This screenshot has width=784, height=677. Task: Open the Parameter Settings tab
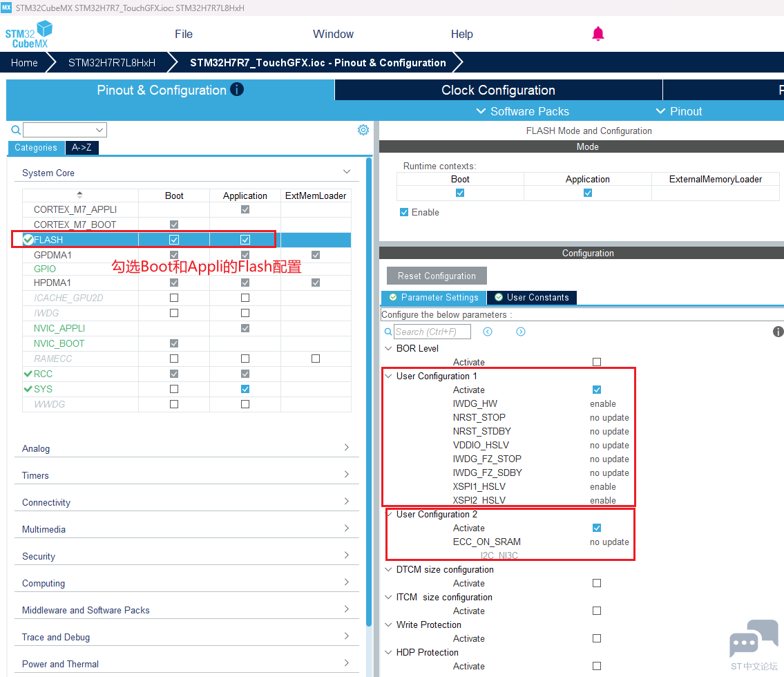tap(434, 298)
